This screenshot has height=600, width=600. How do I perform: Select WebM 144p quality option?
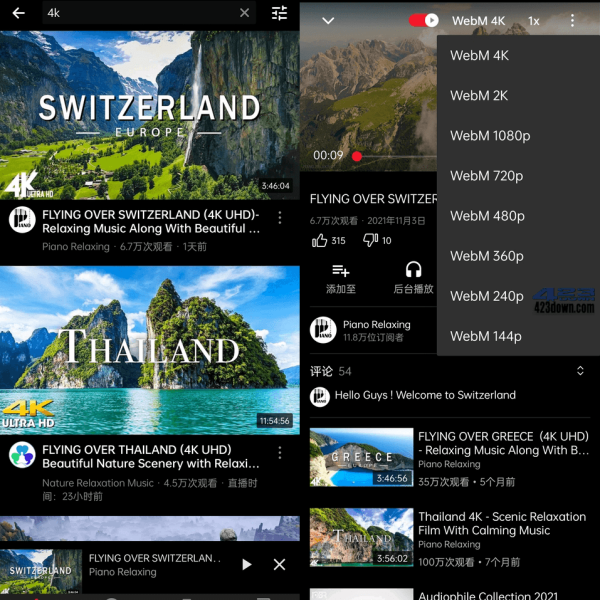(x=518, y=337)
